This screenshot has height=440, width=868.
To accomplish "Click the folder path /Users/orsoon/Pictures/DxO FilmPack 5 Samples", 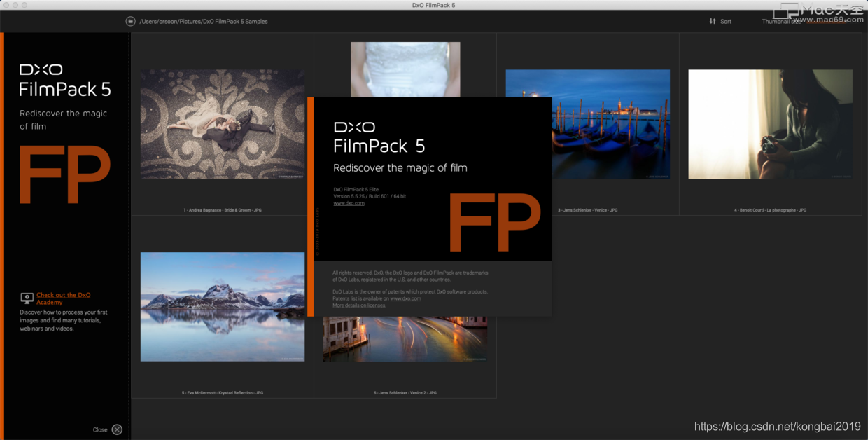I will pos(203,22).
